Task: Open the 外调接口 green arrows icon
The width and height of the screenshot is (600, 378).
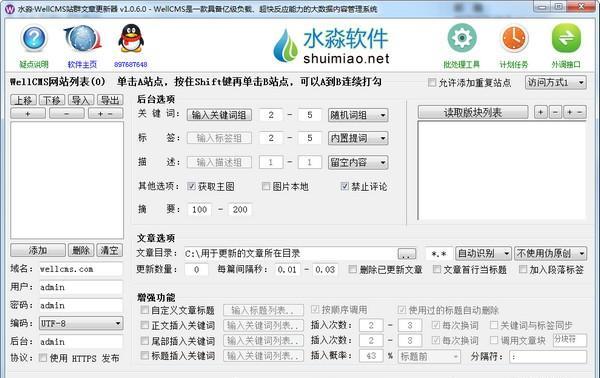Action: [566, 38]
